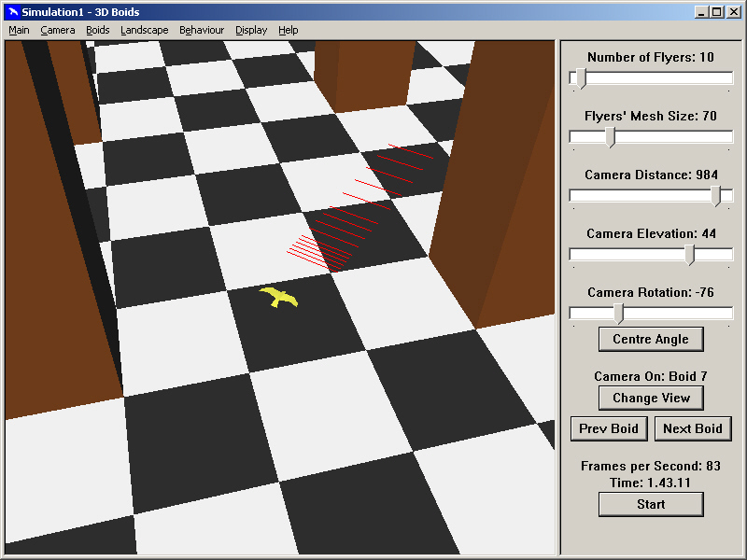Click the Flyers' Mesh Size slider thumb

click(x=611, y=138)
